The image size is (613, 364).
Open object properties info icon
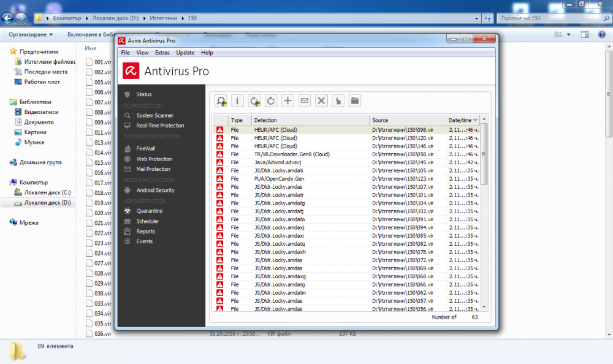[x=237, y=101]
